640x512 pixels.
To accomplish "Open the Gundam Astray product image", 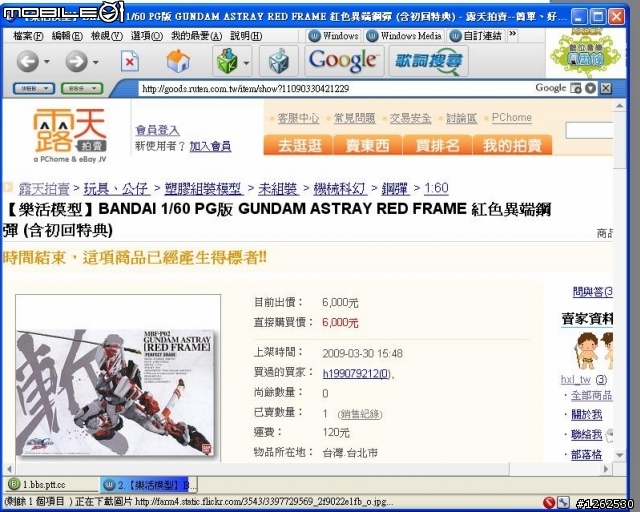I will point(116,392).
